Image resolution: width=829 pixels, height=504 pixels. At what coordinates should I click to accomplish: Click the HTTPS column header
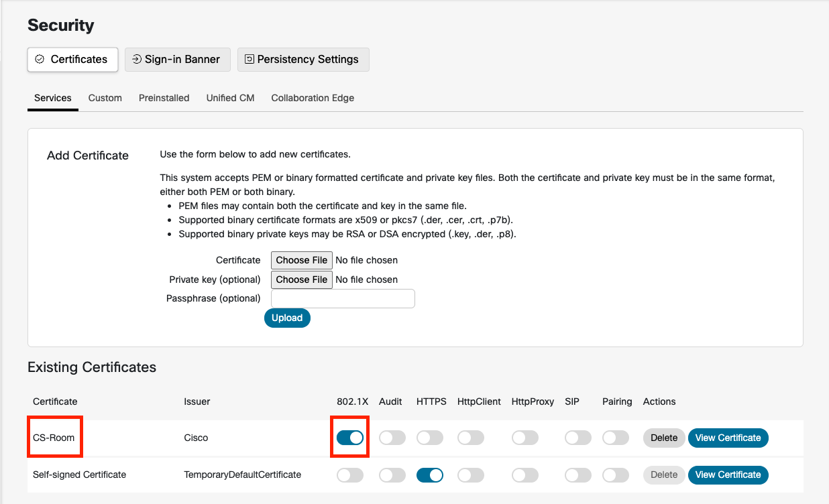431,401
